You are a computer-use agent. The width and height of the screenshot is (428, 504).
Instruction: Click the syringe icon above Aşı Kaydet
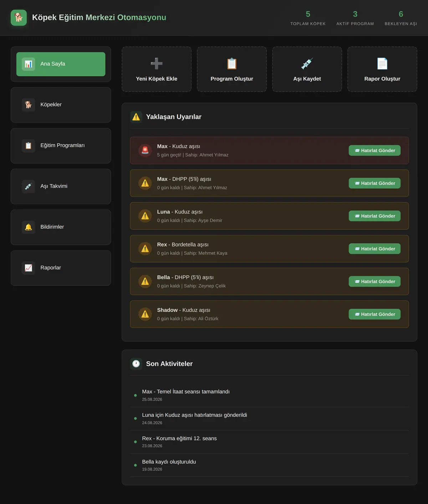(x=307, y=63)
